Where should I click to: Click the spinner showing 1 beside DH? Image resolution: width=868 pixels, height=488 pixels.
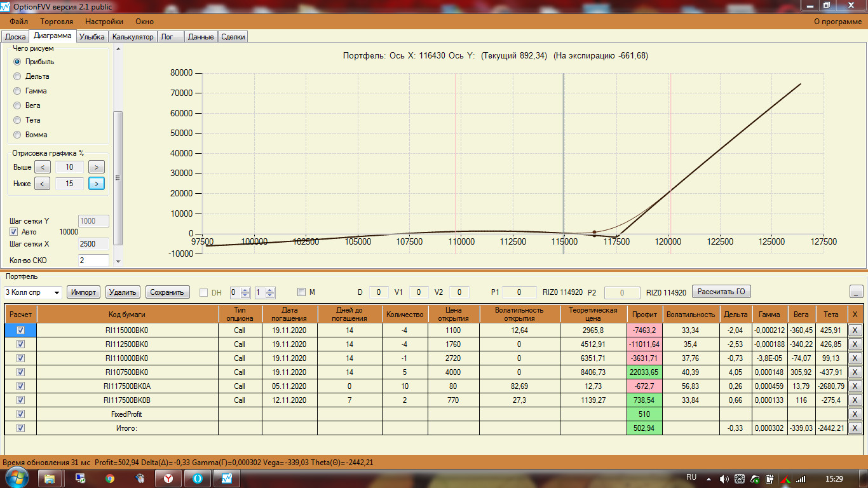click(x=265, y=292)
